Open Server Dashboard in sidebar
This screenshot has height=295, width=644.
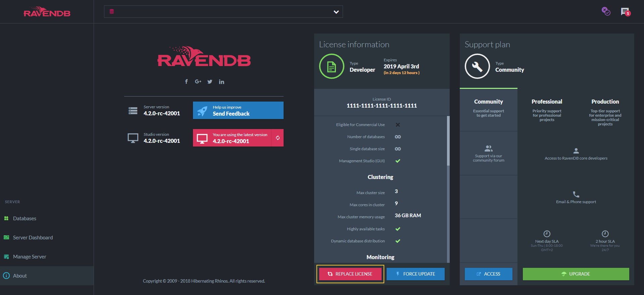(47, 237)
